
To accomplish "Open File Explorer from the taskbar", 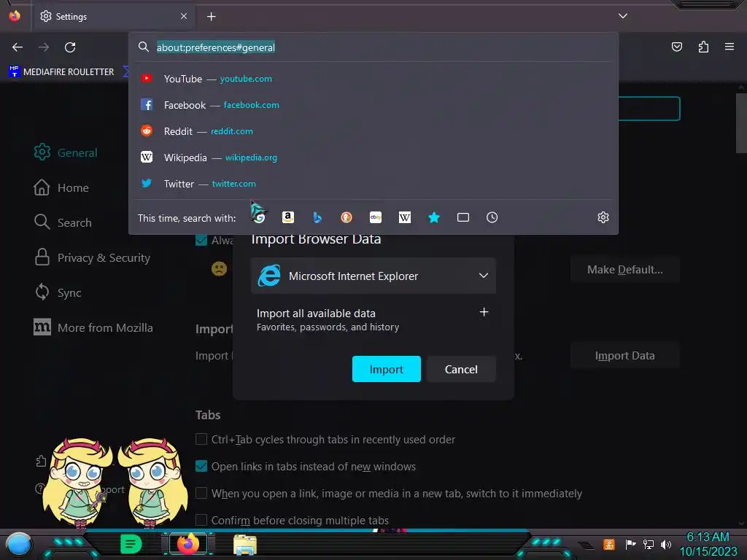I will [245, 544].
